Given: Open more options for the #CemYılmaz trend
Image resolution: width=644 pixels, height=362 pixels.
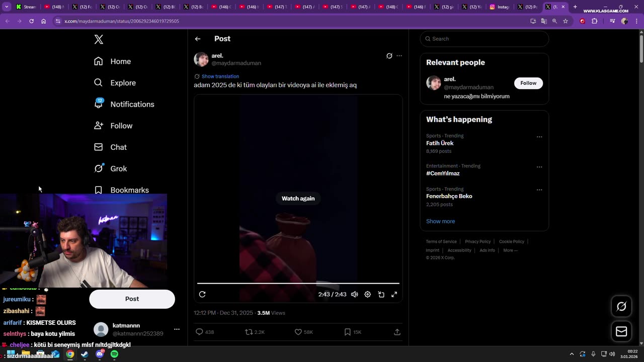Looking at the screenshot, I should tap(539, 167).
